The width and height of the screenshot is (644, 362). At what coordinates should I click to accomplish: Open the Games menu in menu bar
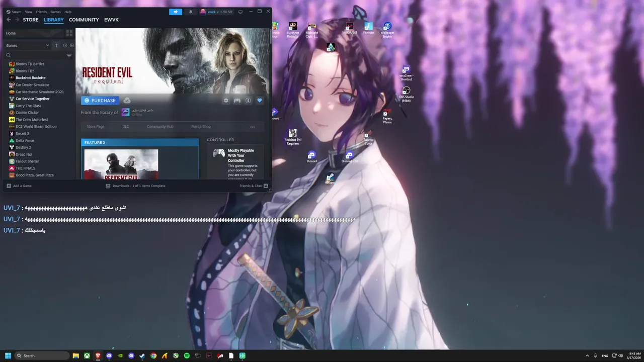pos(55,12)
